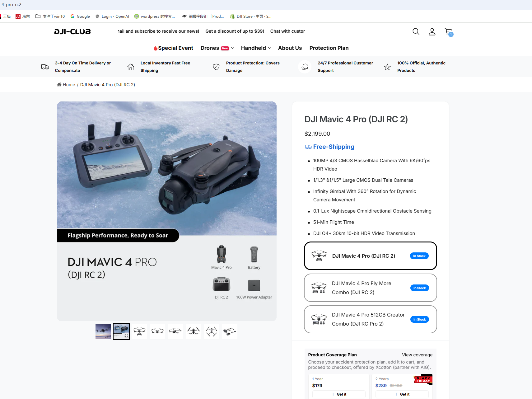
Task: Click the chat bubble customer support icon
Action: [305, 67]
